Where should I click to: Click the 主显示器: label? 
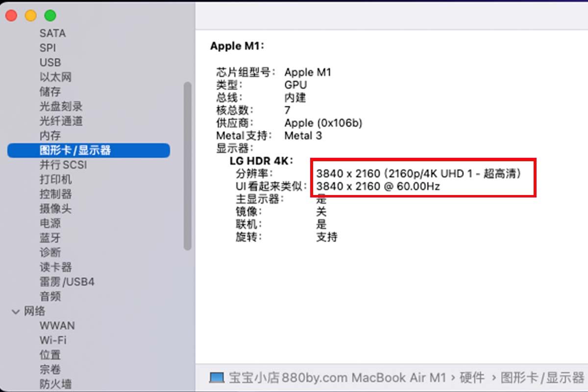(x=260, y=199)
